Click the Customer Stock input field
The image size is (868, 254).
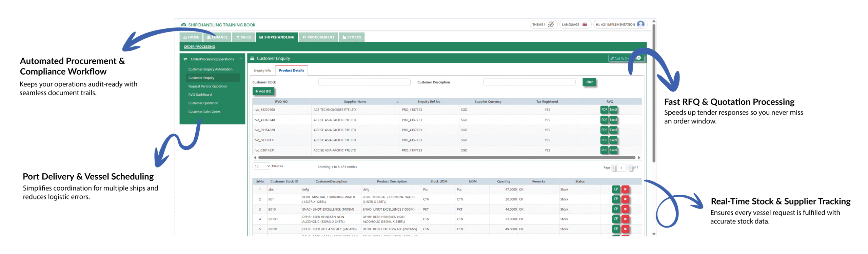(364, 82)
